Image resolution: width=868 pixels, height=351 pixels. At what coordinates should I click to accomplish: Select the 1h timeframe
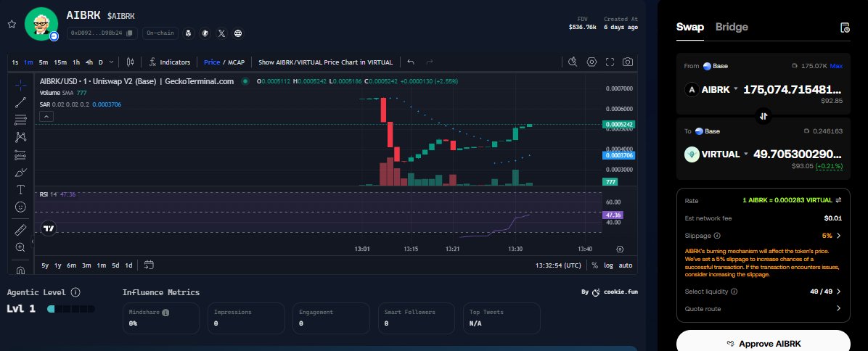pyautogui.click(x=75, y=62)
